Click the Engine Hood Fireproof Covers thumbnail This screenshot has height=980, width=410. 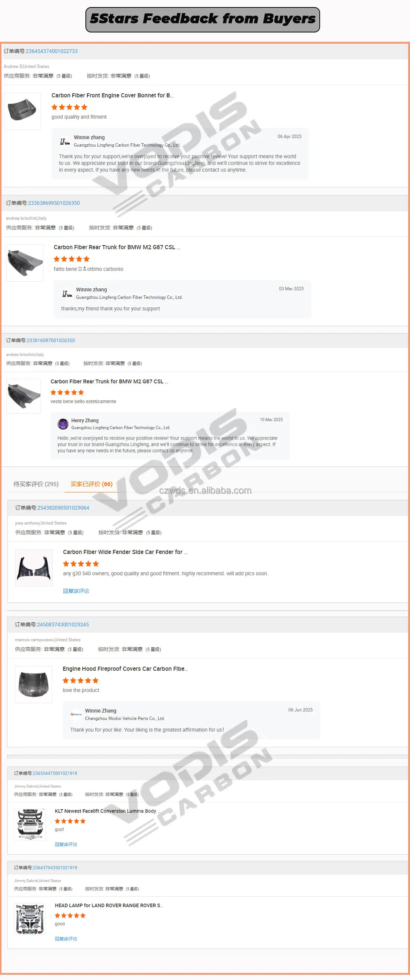[x=34, y=685]
